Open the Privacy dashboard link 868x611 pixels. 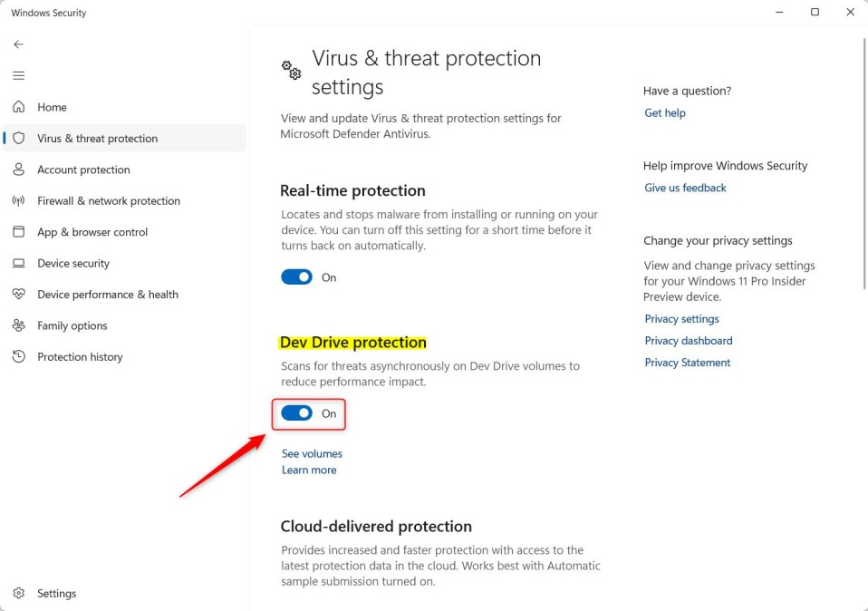point(689,341)
